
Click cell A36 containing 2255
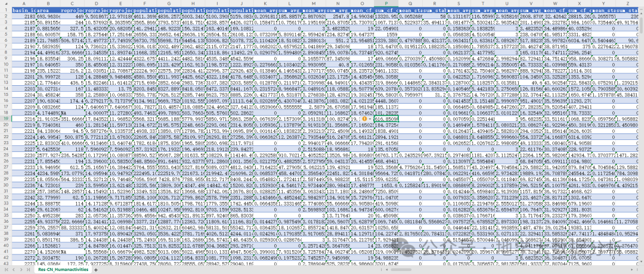(23, 222)
